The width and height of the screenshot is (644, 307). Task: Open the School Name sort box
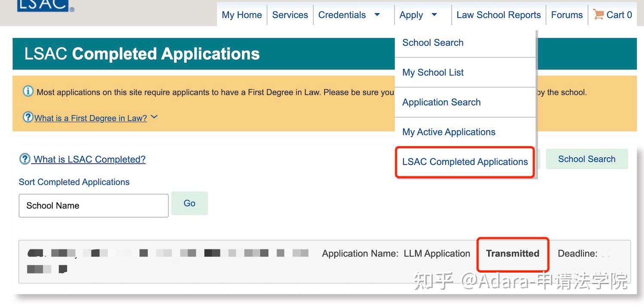(x=94, y=206)
